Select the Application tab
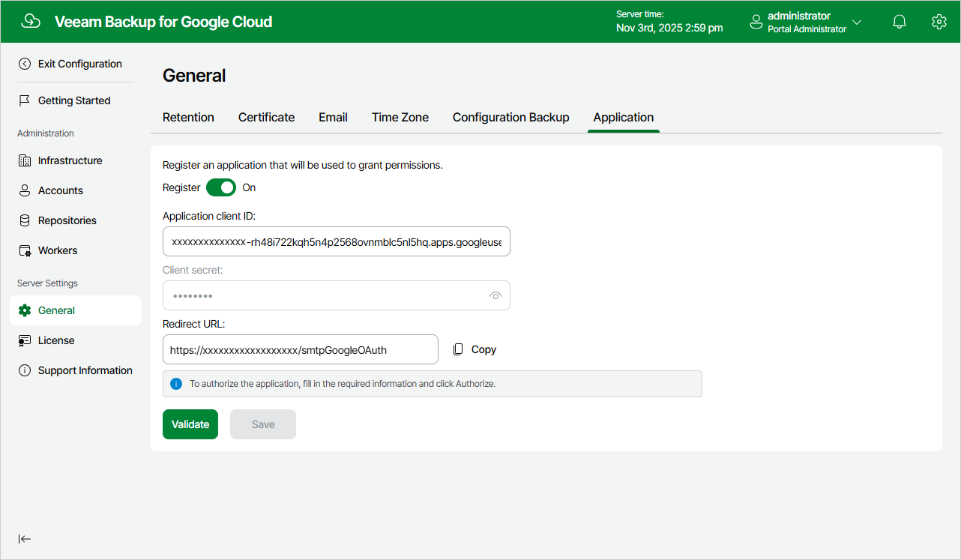Screen dimensions: 961x560 (x=624, y=117)
